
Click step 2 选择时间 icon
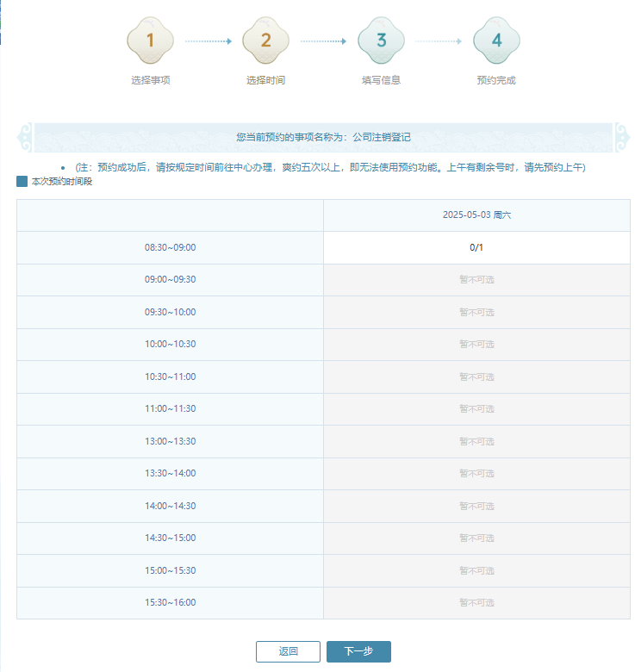(x=265, y=40)
